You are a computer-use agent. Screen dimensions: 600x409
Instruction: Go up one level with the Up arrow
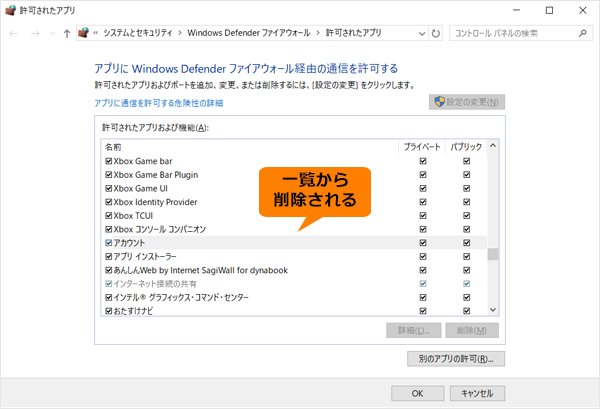click(67, 34)
